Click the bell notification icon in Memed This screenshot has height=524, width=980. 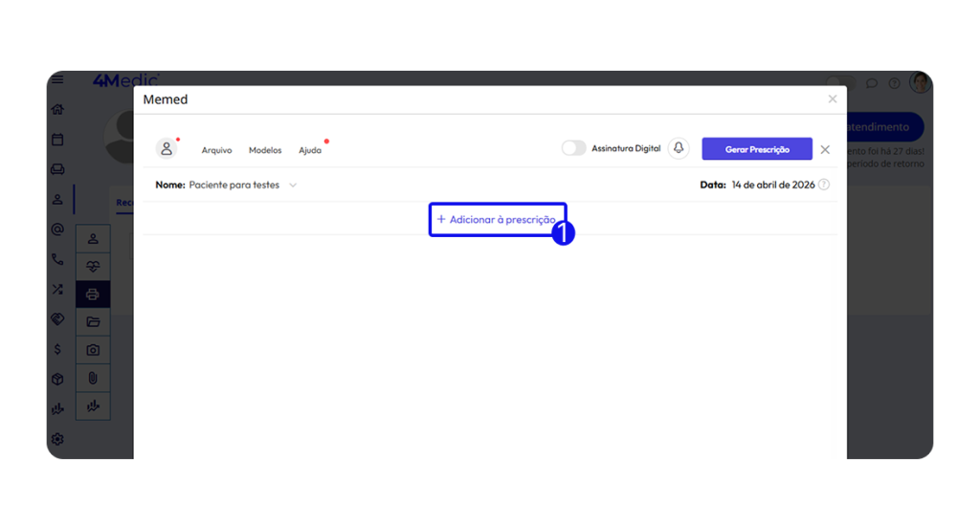click(679, 148)
